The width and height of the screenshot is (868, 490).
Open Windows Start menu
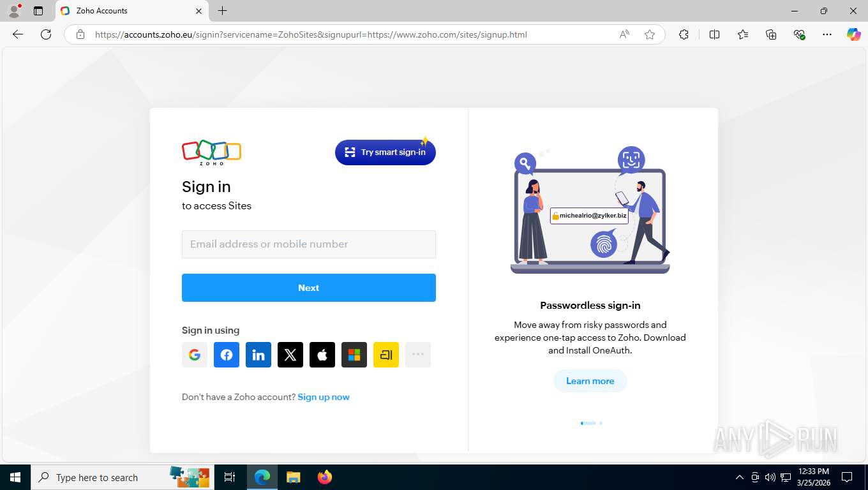click(x=15, y=477)
